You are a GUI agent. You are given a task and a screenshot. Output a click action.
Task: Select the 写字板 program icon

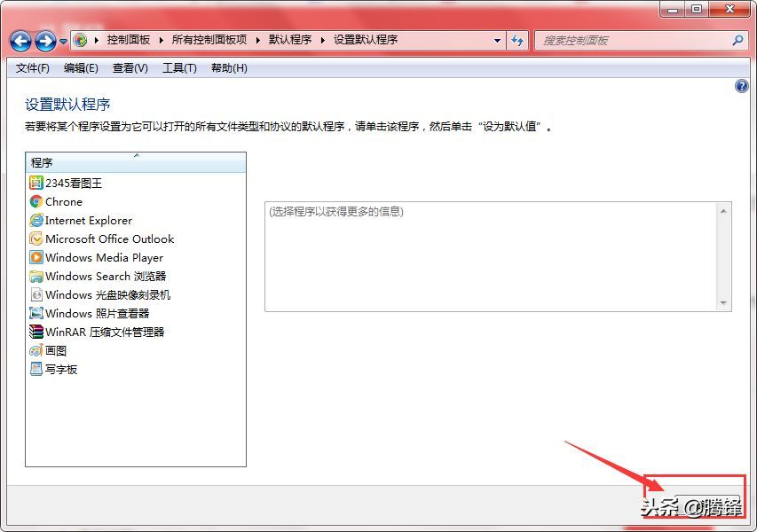click(x=36, y=370)
